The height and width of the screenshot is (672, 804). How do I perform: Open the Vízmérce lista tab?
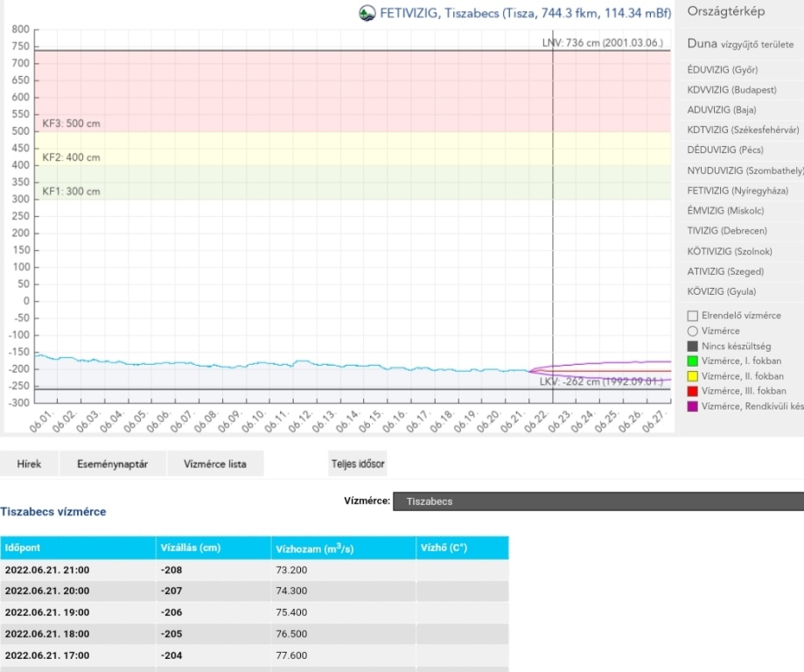[x=214, y=464]
